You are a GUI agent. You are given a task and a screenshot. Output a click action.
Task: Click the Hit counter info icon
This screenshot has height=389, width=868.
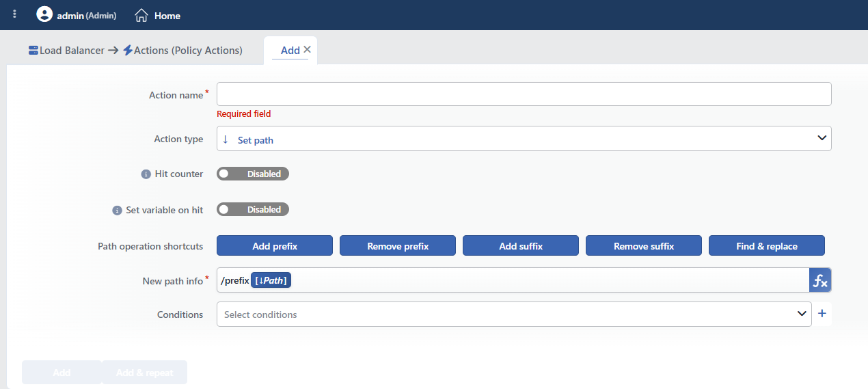coord(146,174)
